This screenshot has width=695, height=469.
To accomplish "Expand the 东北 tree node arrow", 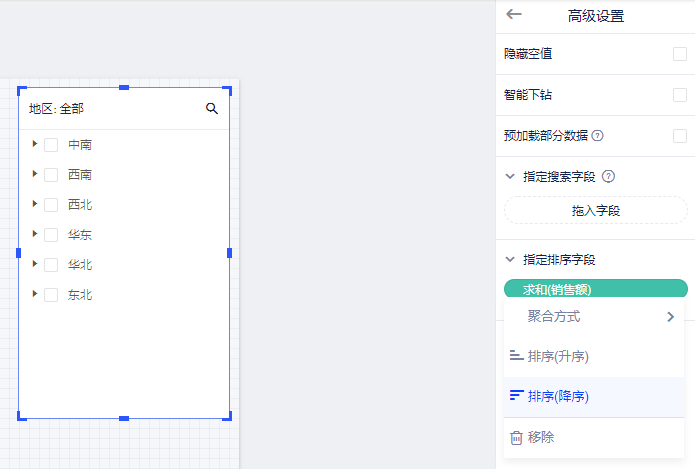I will point(35,294).
